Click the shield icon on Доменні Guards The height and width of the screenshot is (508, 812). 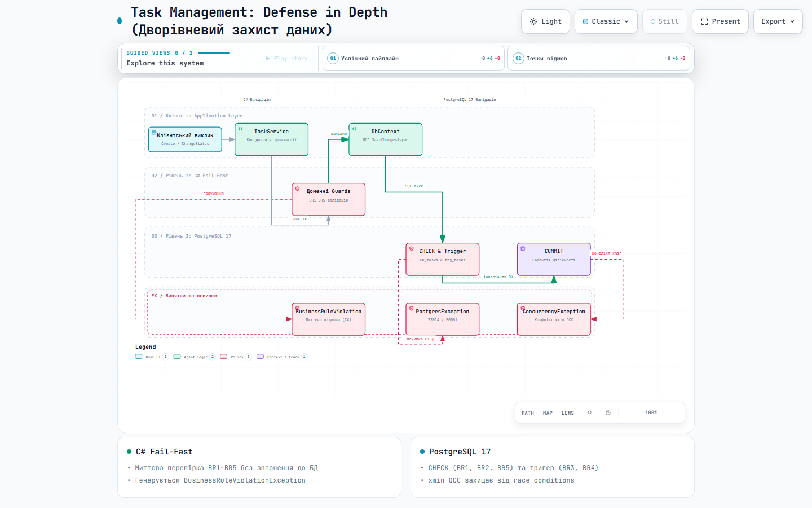297,189
